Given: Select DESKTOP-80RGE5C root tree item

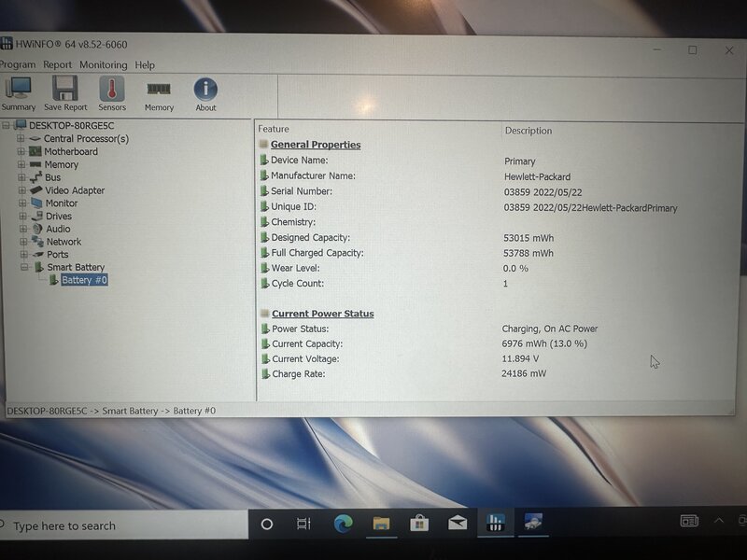Looking at the screenshot, I should point(72,126).
